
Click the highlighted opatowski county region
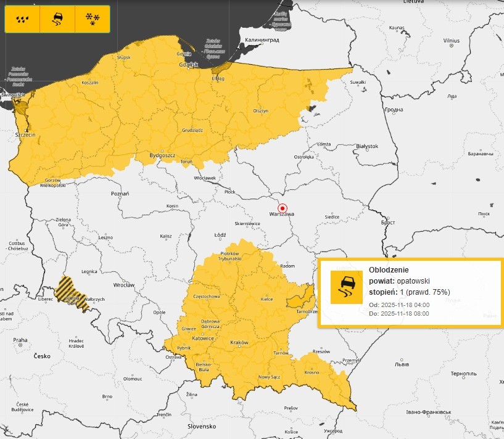pos(300,301)
